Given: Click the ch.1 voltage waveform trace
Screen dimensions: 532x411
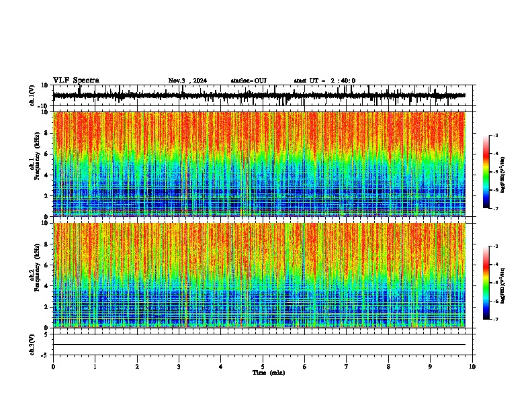Looking at the screenshot, I should coord(259,95).
